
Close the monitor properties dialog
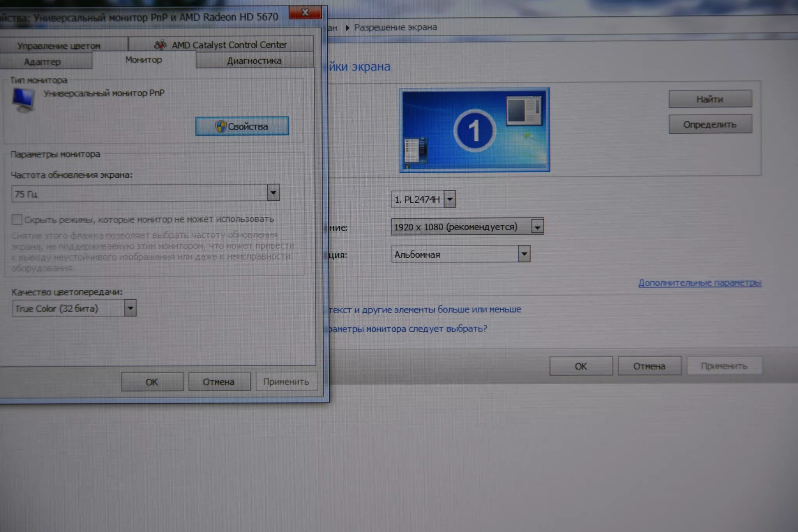tap(305, 12)
